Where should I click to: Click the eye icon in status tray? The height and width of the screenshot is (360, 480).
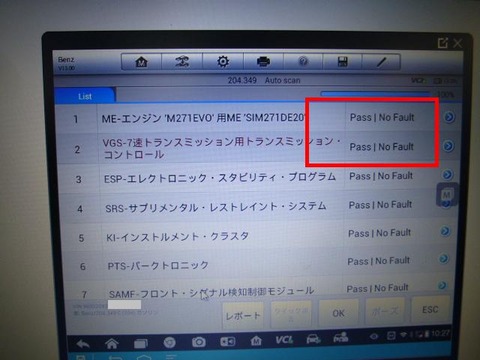(x=374, y=337)
